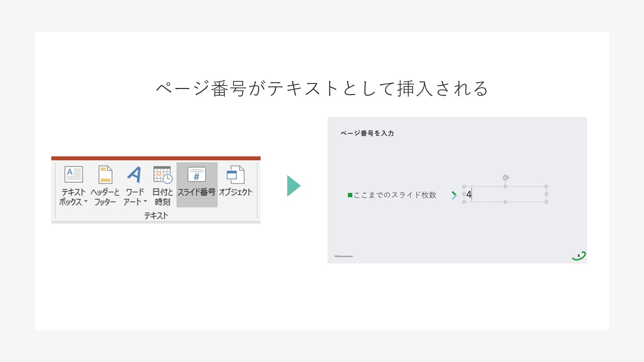Click the slide heading ページ番号がテキストとして挿入される

pyautogui.click(x=322, y=88)
